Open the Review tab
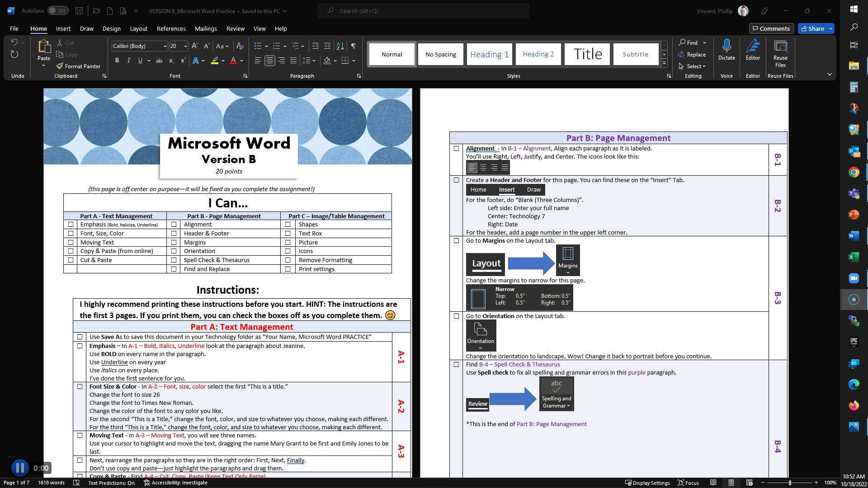This screenshot has width=868, height=488. pyautogui.click(x=235, y=28)
